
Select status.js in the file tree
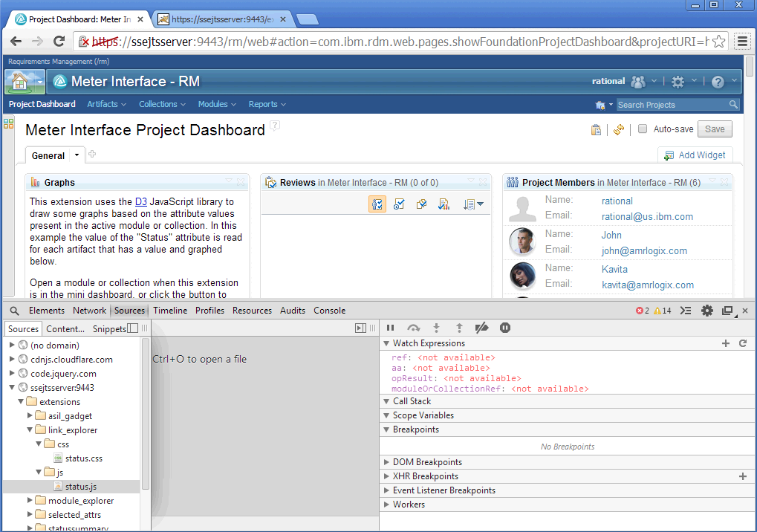(80, 487)
